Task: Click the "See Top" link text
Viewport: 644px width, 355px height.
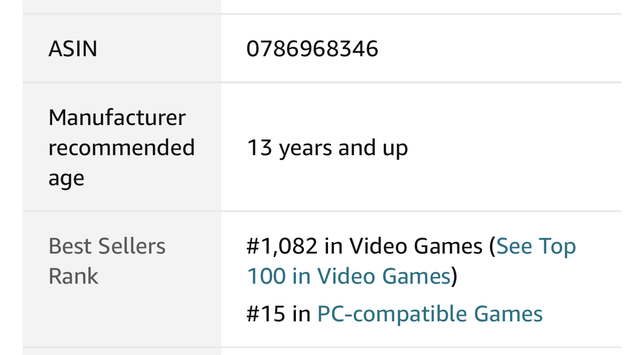Action: click(x=536, y=246)
